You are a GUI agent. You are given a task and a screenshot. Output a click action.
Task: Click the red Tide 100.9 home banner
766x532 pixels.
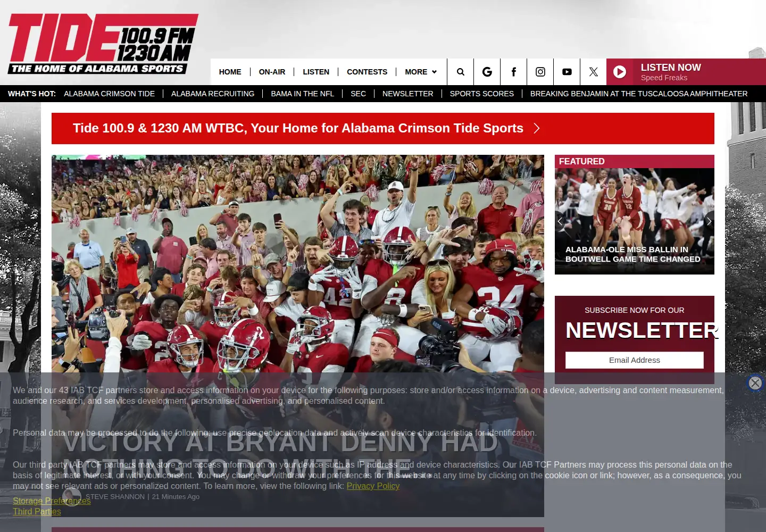tap(383, 128)
